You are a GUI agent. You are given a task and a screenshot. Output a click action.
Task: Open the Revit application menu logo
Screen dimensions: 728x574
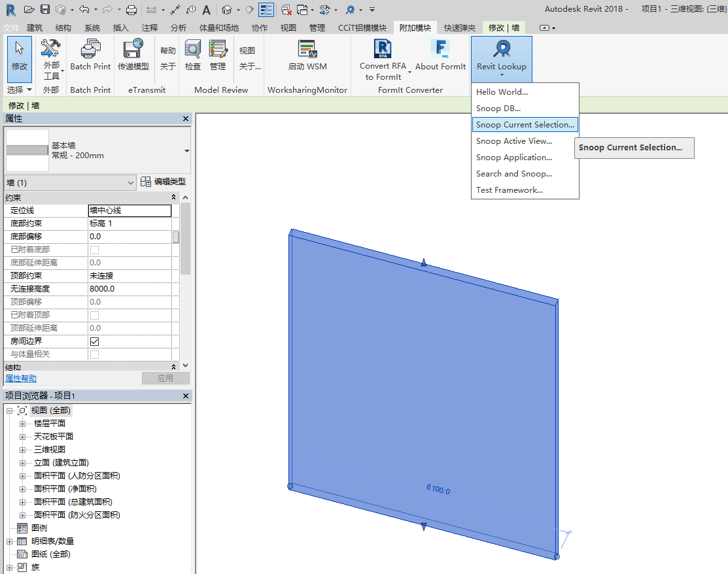[x=11, y=9]
